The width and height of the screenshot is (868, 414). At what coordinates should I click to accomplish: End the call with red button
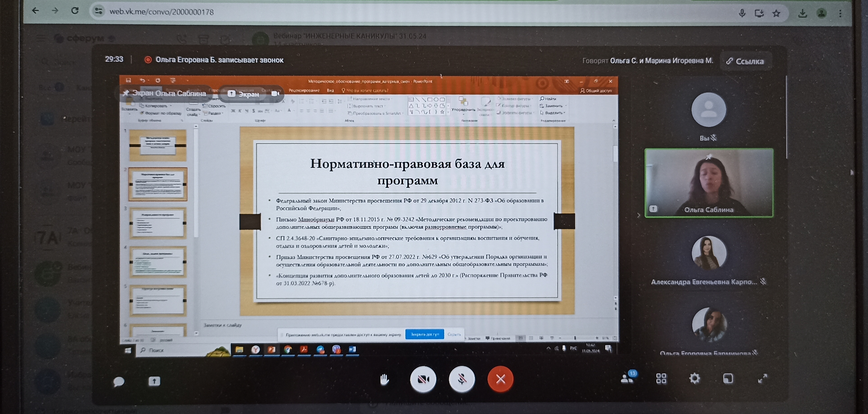click(x=500, y=379)
